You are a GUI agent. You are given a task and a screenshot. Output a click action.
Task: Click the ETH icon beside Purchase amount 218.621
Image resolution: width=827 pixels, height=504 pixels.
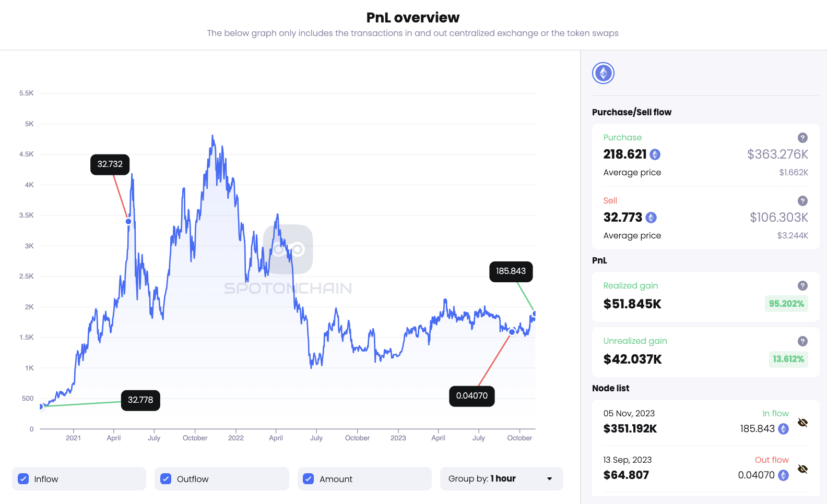(655, 154)
